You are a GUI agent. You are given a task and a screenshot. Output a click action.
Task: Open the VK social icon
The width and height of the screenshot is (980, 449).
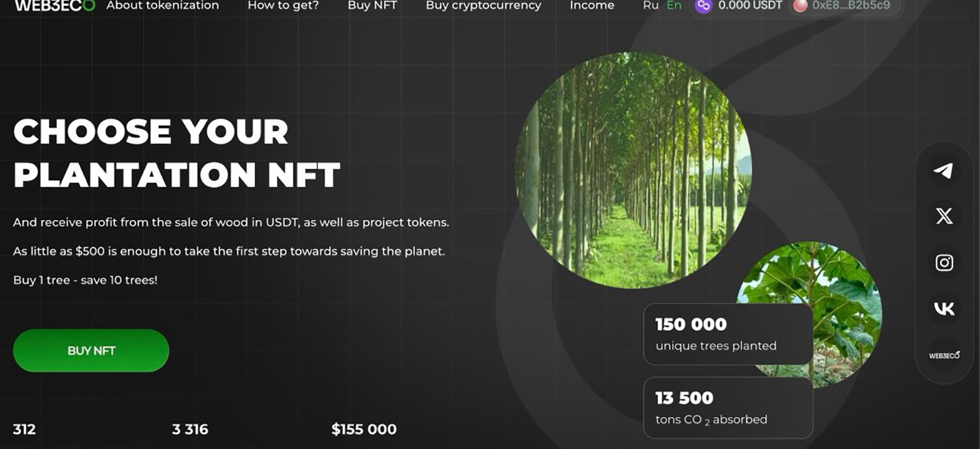point(944,309)
